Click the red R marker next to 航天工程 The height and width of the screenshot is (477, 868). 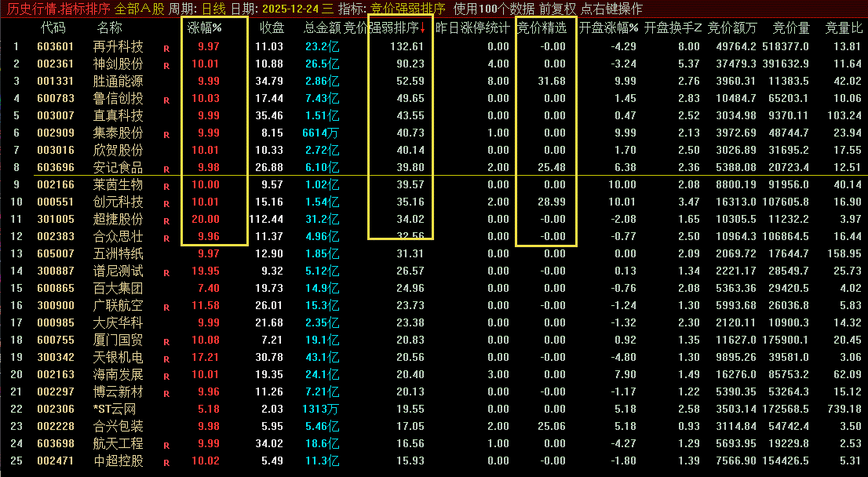coord(166,446)
